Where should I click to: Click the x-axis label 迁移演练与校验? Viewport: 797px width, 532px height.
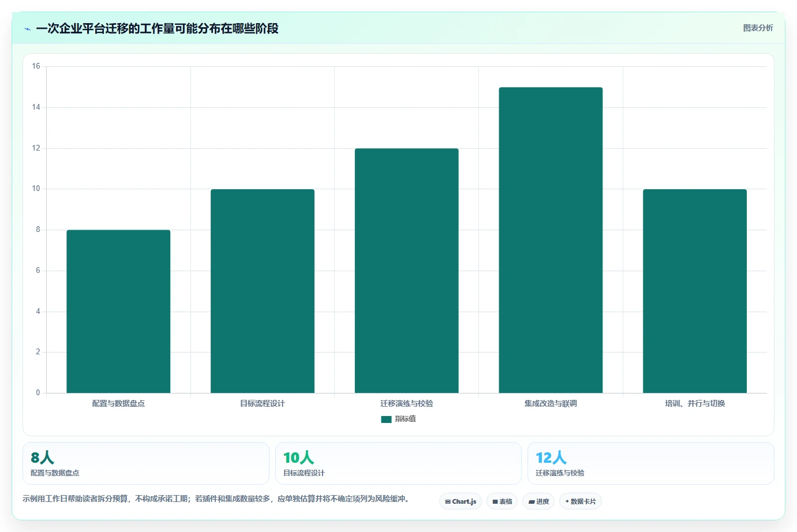407,403
